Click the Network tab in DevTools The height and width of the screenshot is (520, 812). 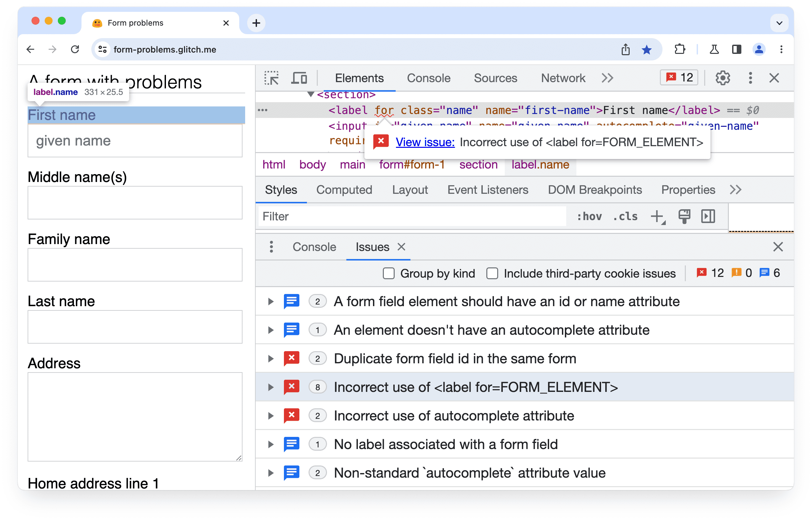tap(562, 78)
